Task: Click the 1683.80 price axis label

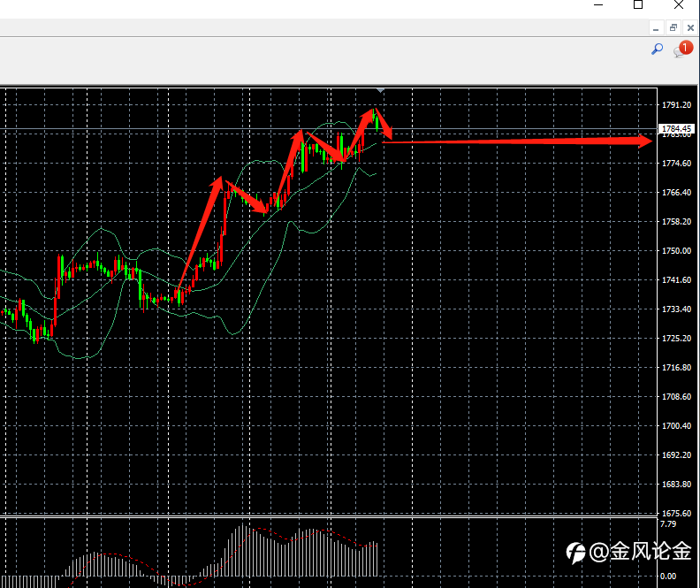Action: [676, 484]
